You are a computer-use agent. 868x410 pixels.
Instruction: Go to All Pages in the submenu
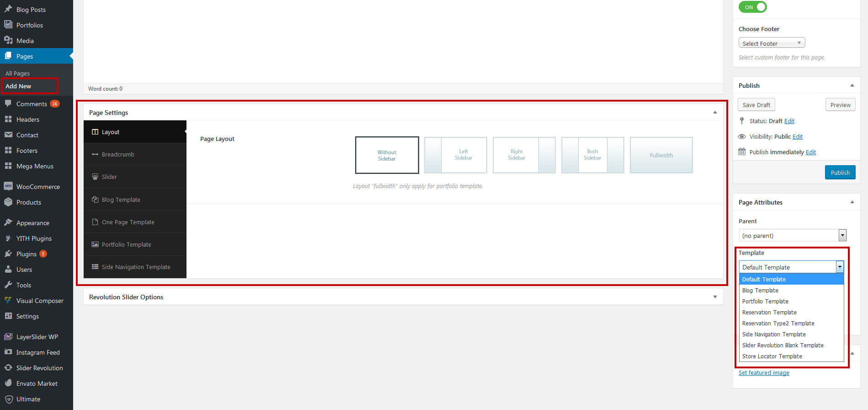[x=17, y=73]
